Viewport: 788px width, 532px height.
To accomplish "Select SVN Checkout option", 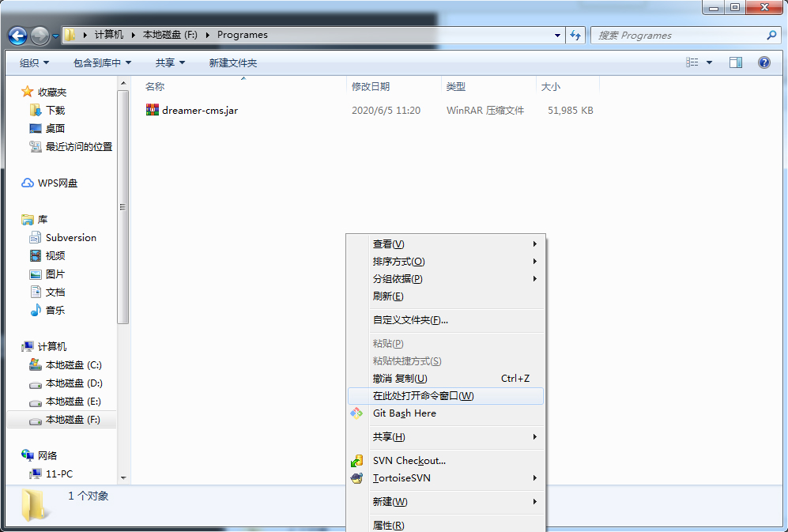I will [409, 460].
